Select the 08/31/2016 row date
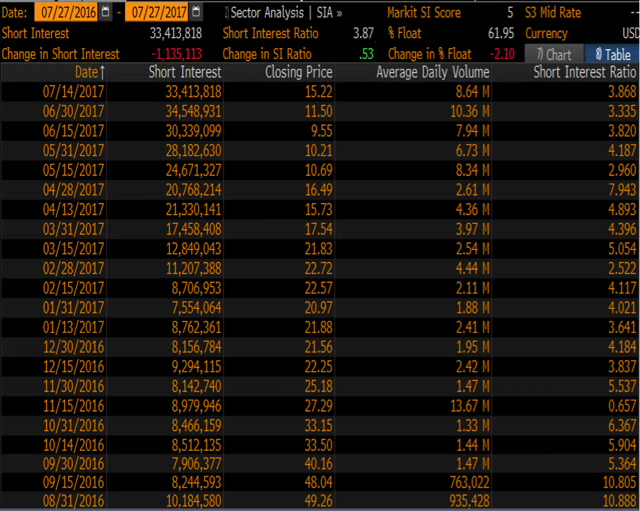This screenshot has height=511, width=640. [x=73, y=501]
